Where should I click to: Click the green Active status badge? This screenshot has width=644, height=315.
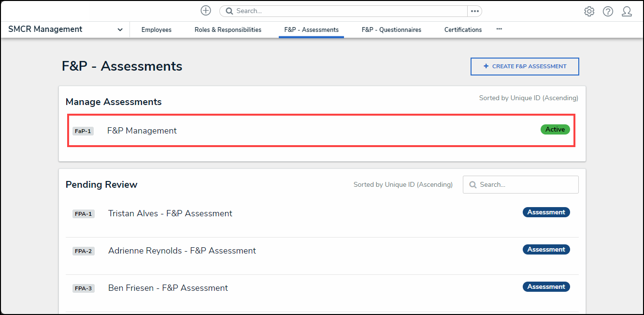[555, 129]
